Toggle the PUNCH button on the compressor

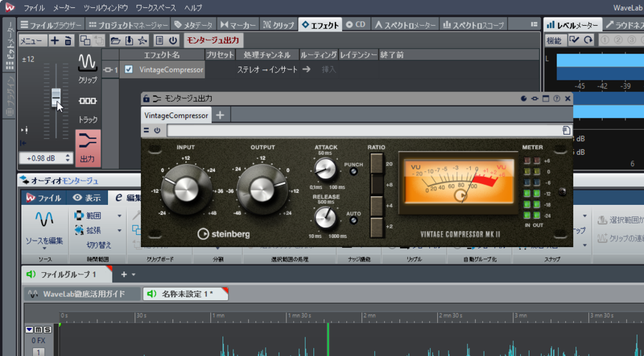(353, 172)
